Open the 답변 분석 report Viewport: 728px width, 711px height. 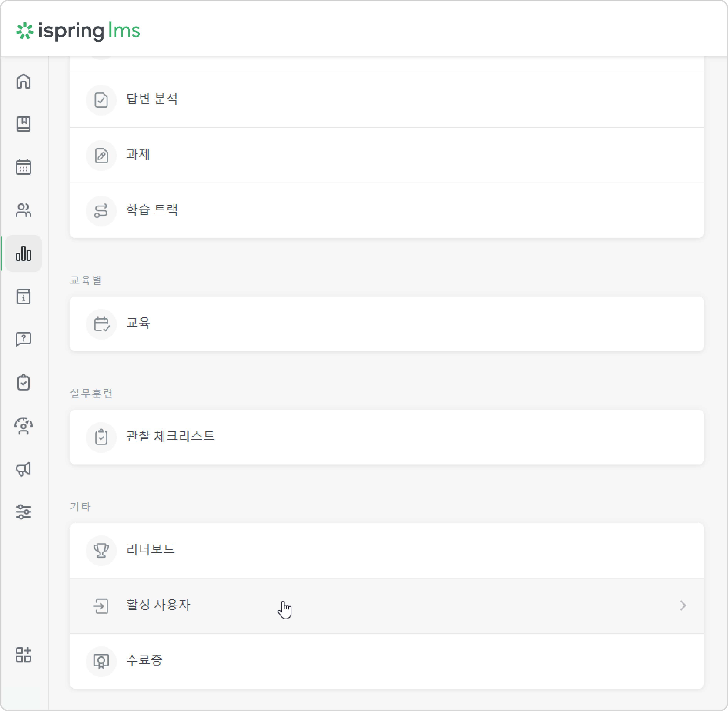pyautogui.click(x=387, y=100)
